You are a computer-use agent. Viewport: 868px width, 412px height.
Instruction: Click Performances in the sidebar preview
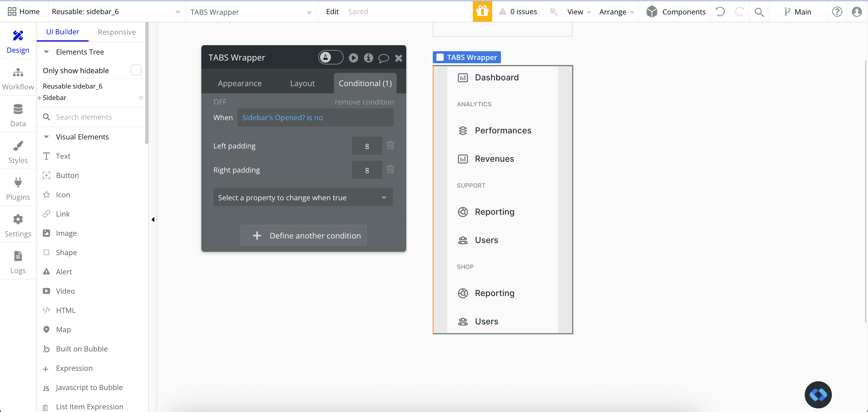tap(503, 130)
